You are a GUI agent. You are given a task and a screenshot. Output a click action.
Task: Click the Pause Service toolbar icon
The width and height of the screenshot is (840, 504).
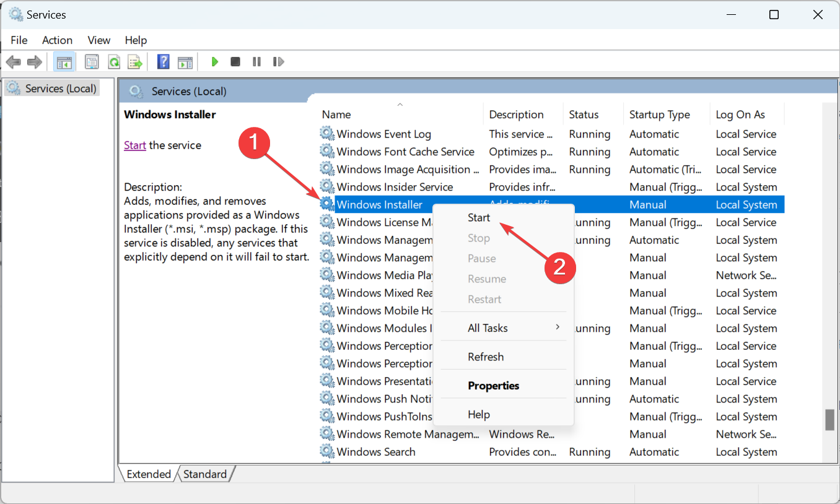(256, 62)
